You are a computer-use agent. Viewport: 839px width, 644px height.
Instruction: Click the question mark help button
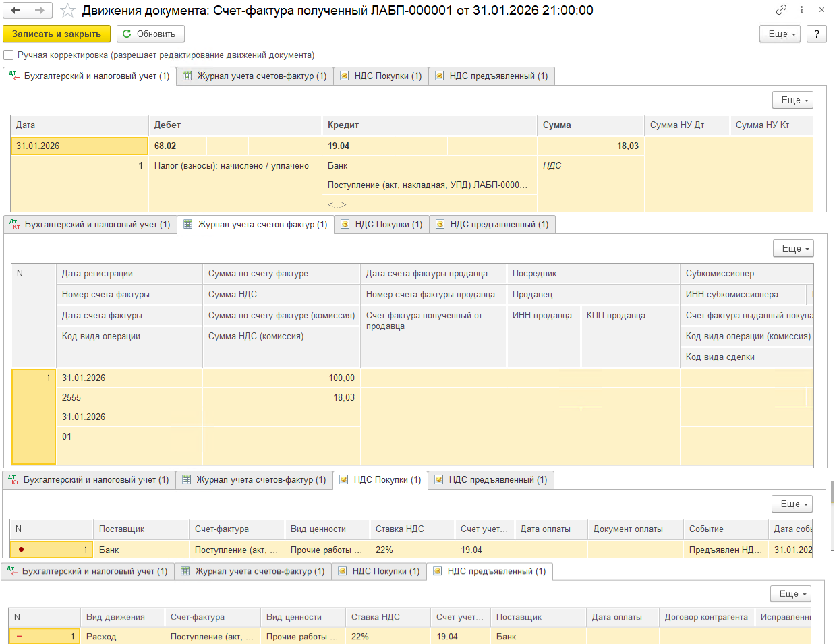pyautogui.click(x=817, y=34)
